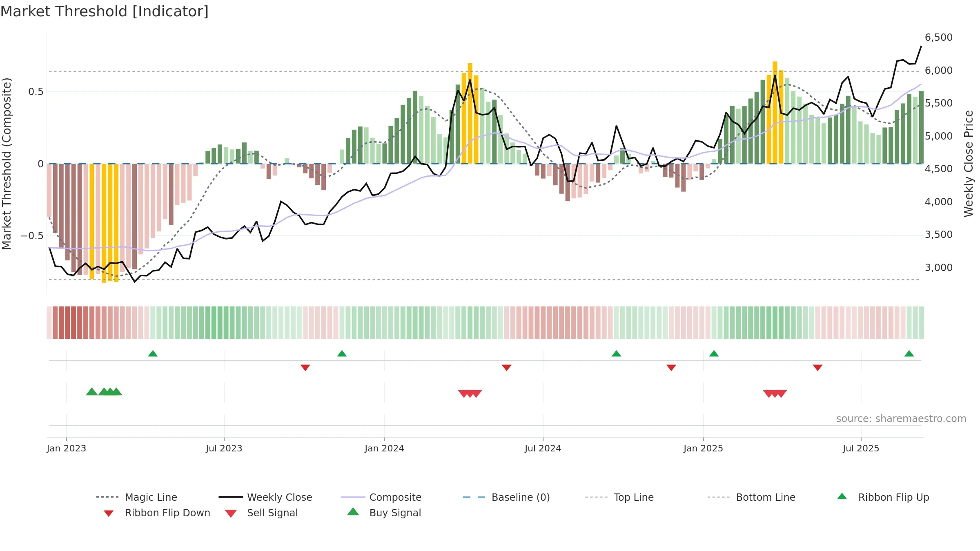Click the chart title Market Threshold [Indicator]
This screenshot has height=551, width=980.
(105, 11)
